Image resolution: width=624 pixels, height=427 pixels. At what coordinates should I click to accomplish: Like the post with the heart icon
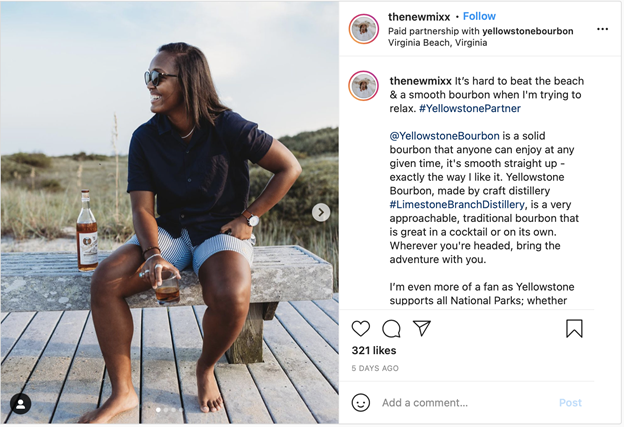[x=361, y=328]
